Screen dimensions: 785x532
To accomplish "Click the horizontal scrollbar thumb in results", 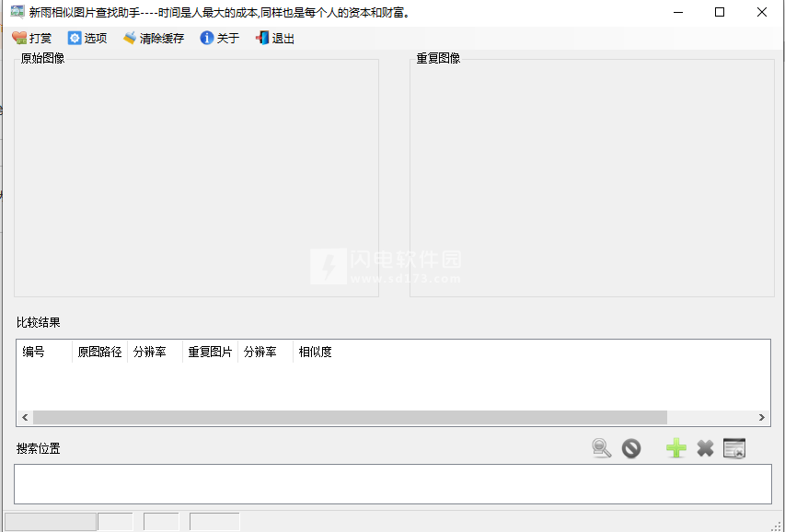I will pyautogui.click(x=350, y=417).
